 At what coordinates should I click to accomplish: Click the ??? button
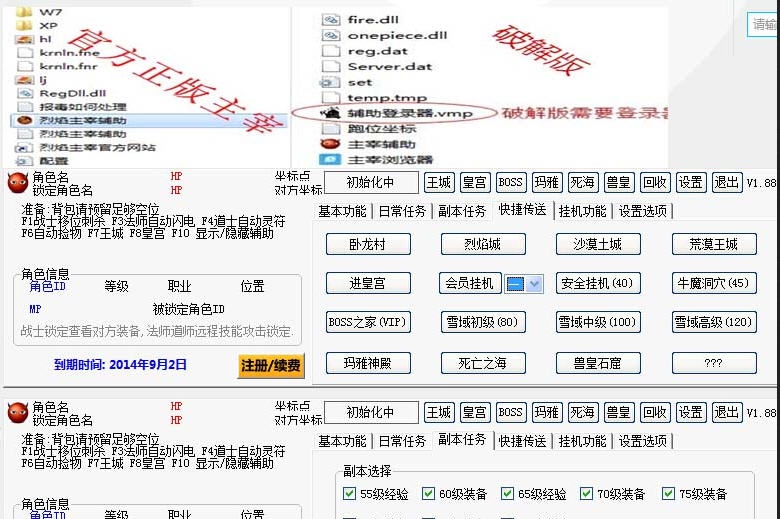point(714,363)
